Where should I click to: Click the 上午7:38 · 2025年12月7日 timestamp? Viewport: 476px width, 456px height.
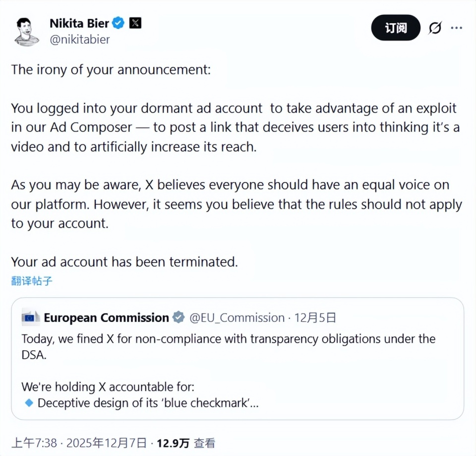(x=79, y=443)
